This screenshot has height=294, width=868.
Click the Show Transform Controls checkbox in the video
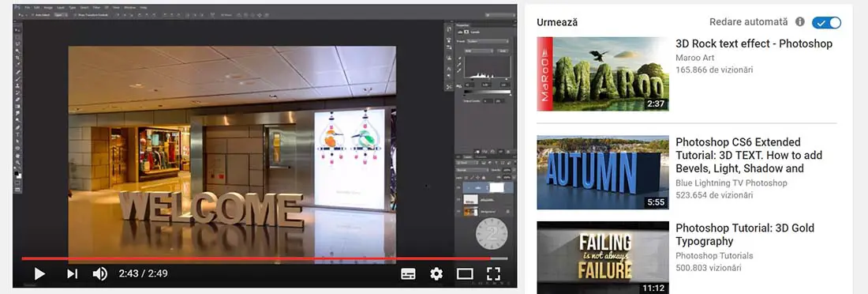[74, 15]
